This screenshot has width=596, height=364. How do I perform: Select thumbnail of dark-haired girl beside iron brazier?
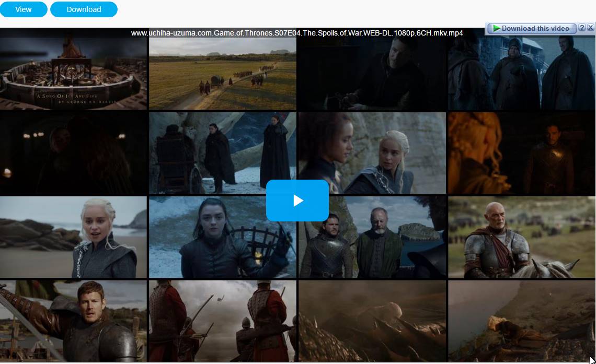[222, 237]
